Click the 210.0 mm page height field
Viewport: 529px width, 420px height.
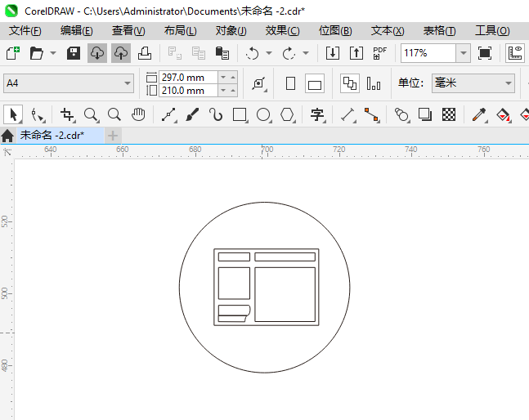click(188, 91)
